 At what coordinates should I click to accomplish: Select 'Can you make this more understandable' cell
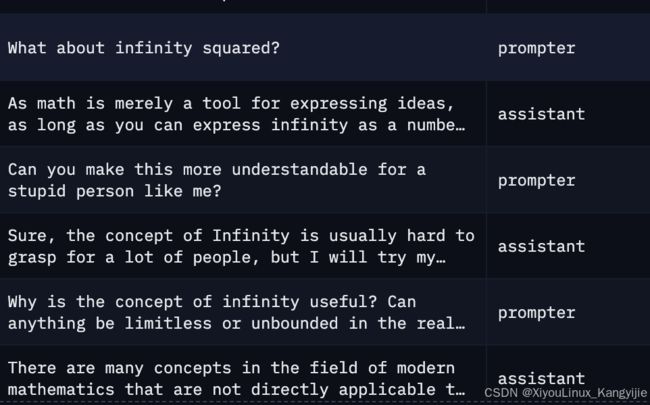pyautogui.click(x=243, y=180)
